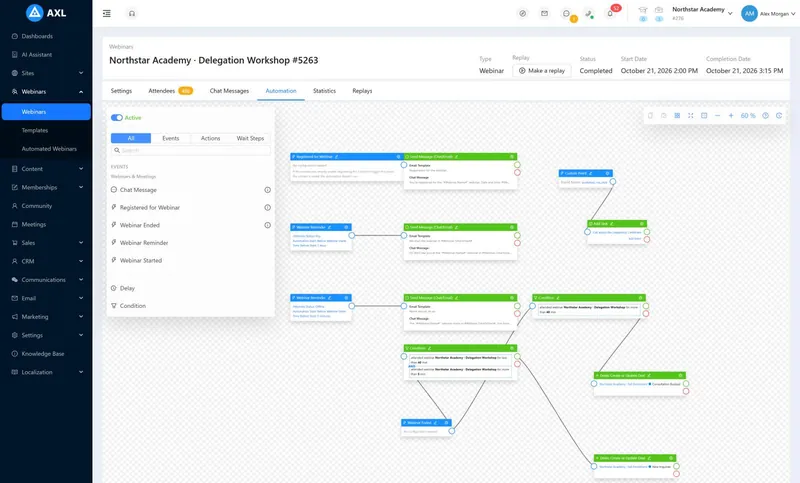This screenshot has width=800, height=483.
Task: Switch to the Settings tab
Action: tap(121, 91)
